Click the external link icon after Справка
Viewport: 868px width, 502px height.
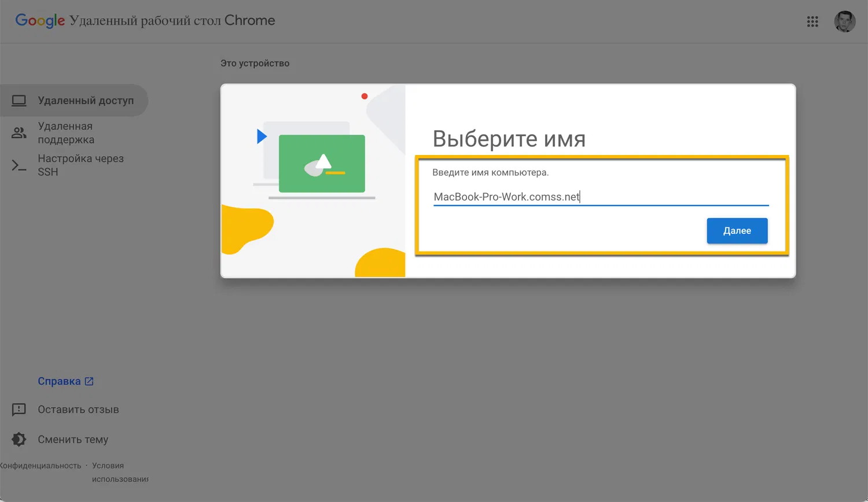click(89, 381)
